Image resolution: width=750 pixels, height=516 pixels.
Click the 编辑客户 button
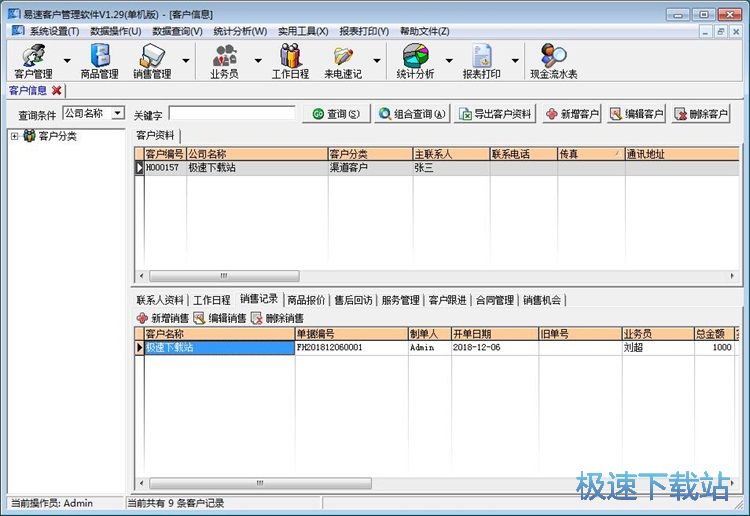[637, 114]
